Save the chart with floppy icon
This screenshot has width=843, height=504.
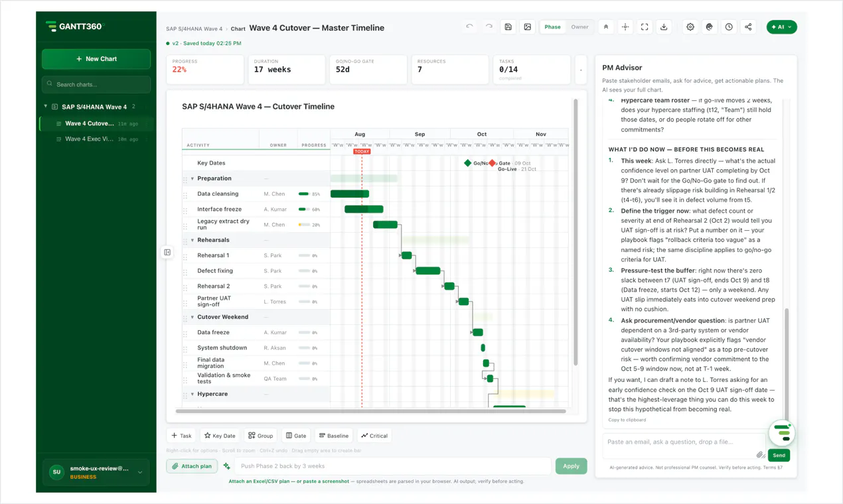coord(508,27)
